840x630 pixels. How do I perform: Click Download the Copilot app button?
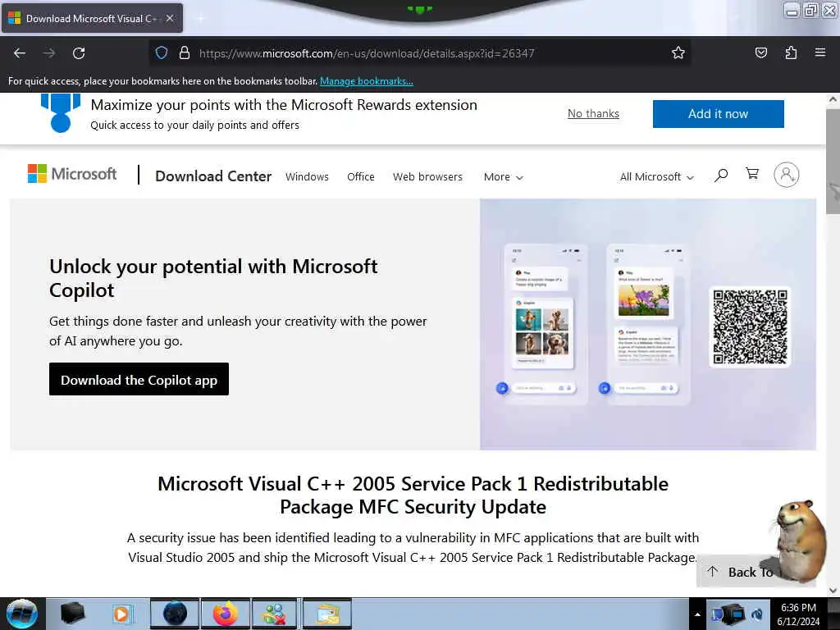[x=139, y=379]
